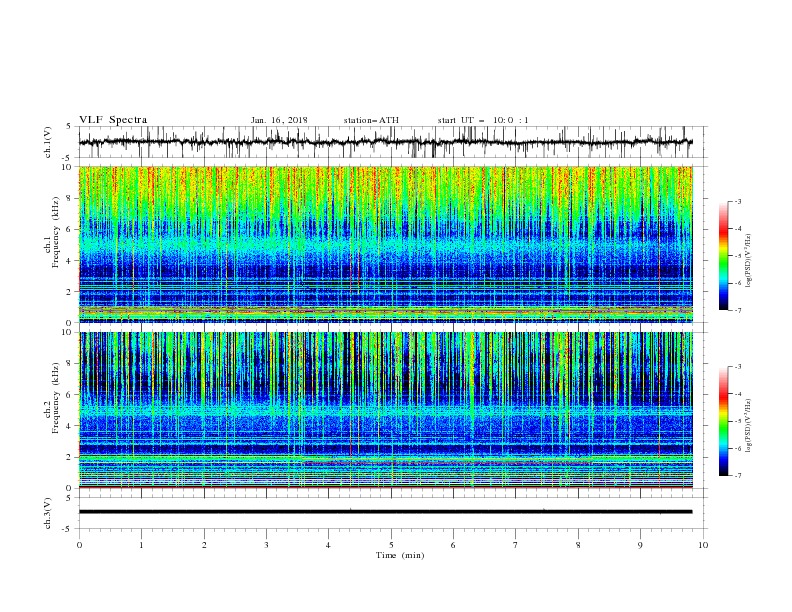
Task: Click the upper color scale label 'log(PSD)(V²/Hz)'
Action: 749,261
